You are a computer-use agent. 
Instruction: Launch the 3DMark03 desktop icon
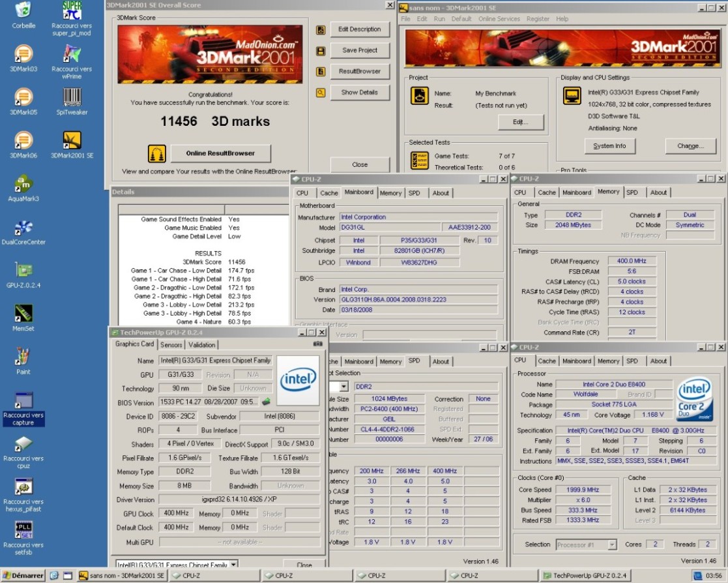[23, 53]
